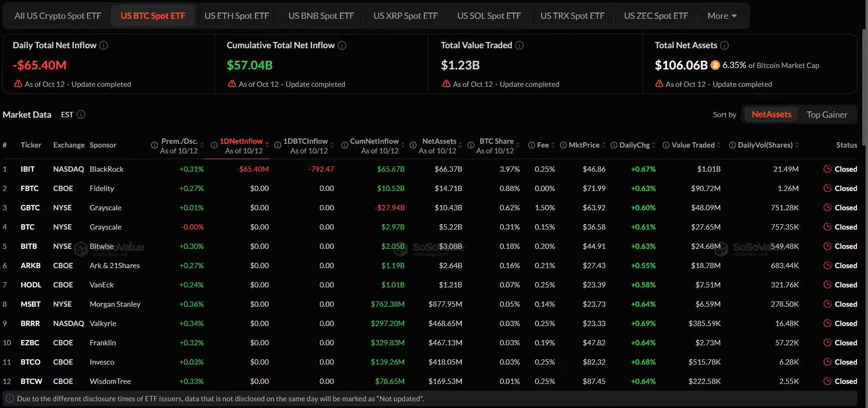Click sort arrows on MktPrice column
This screenshot has height=408, width=868.
(604, 145)
